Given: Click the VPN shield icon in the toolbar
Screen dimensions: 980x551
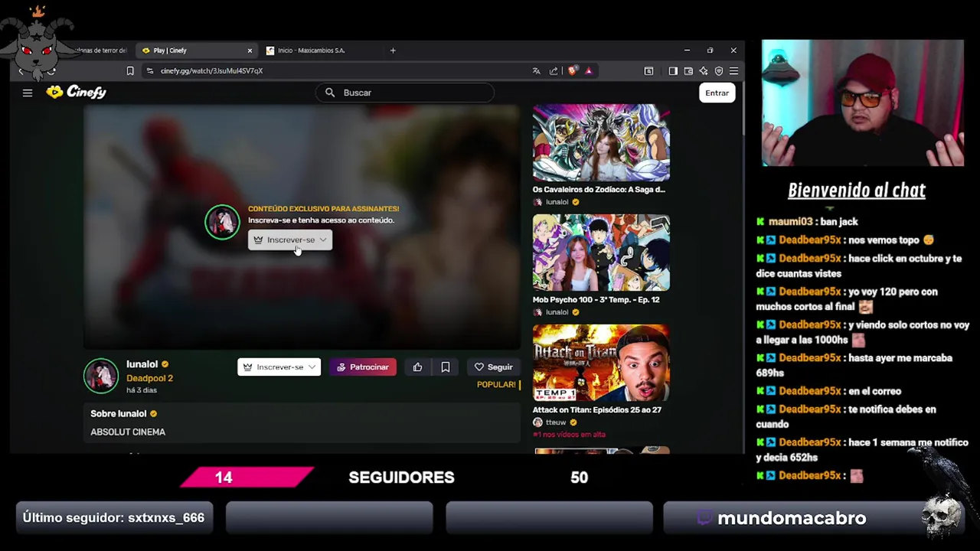Looking at the screenshot, I should coord(718,71).
